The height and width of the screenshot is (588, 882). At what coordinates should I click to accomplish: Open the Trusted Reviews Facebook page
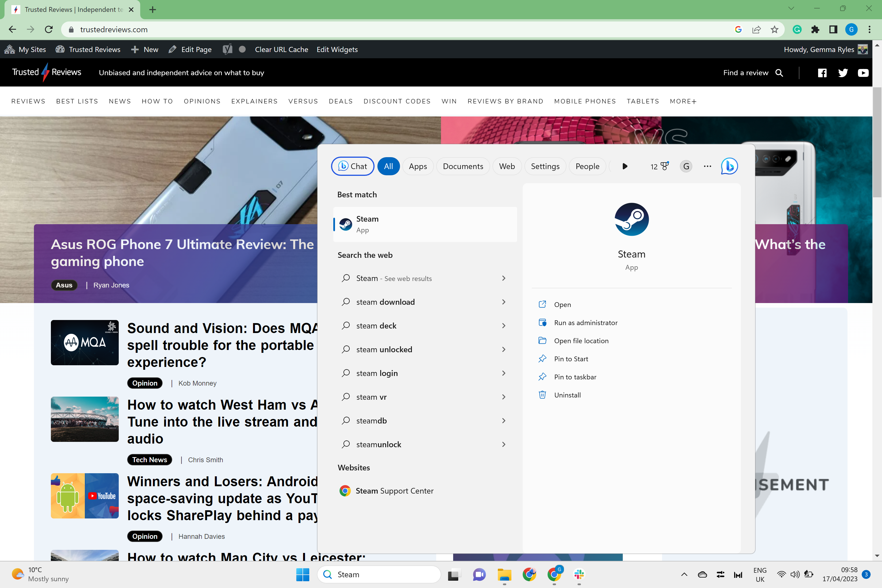(x=822, y=73)
